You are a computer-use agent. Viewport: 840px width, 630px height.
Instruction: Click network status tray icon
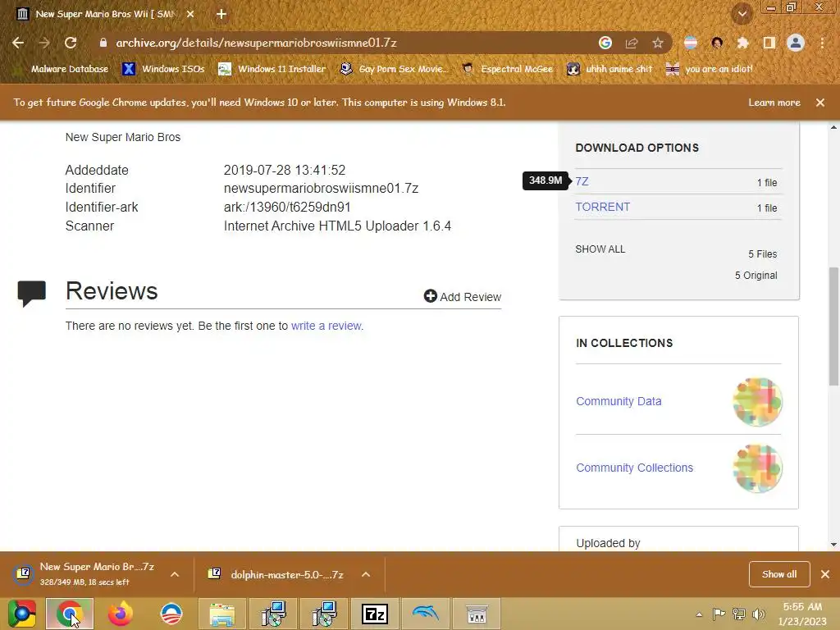739,614
